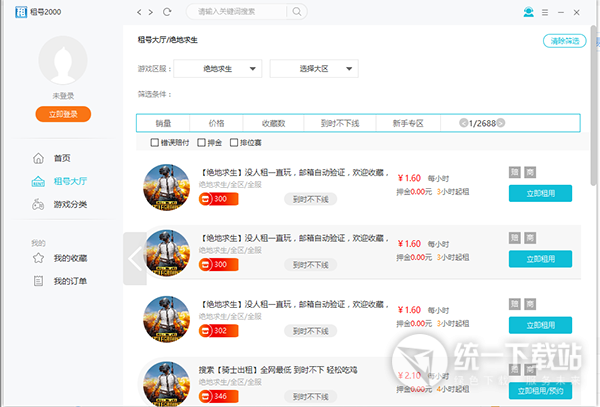The image size is (600, 407).
Task: Click the next page arrow beside 1/2688
Action: [x=501, y=123]
